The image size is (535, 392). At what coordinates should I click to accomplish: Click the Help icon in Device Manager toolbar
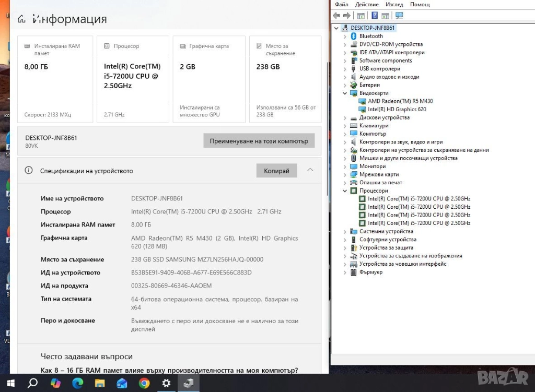374,16
